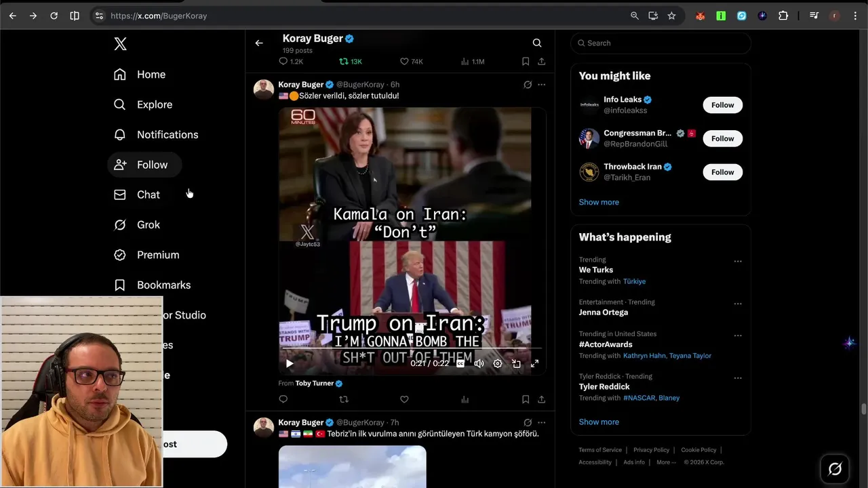The height and width of the screenshot is (488, 868).
Task: Share the 6h video post
Action: (x=541, y=399)
